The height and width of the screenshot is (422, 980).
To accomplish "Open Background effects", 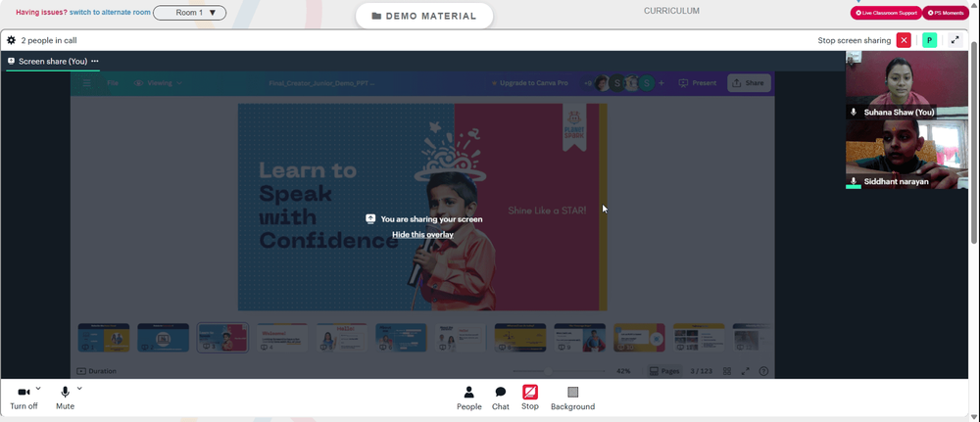I will pos(572,399).
